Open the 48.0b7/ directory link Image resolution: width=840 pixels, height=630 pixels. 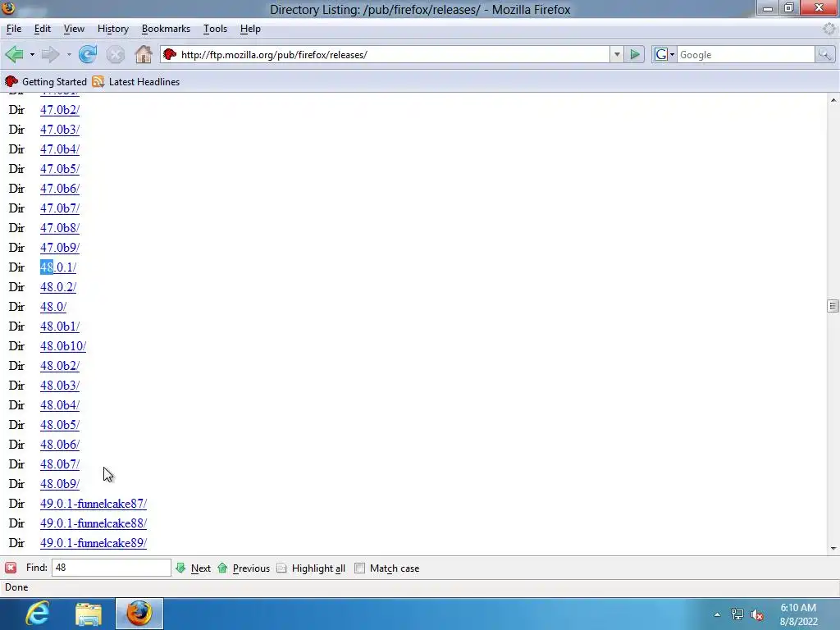59,464
